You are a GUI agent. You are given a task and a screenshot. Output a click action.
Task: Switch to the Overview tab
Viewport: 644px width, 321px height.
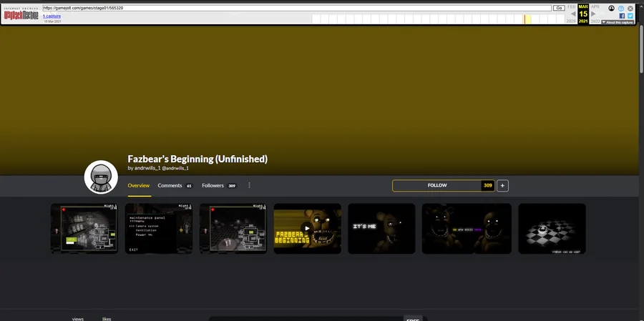point(139,186)
